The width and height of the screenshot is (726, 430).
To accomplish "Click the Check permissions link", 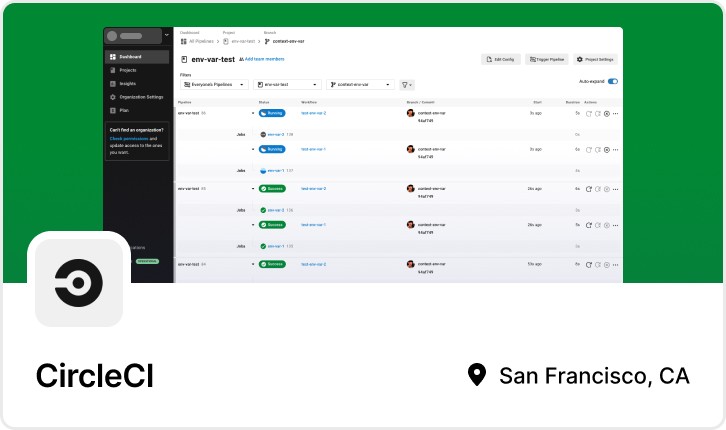I will pyautogui.click(x=129, y=138).
